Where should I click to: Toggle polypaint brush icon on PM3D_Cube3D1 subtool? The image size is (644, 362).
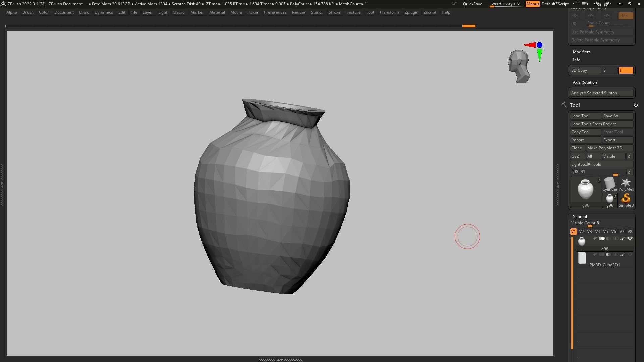[x=623, y=255]
